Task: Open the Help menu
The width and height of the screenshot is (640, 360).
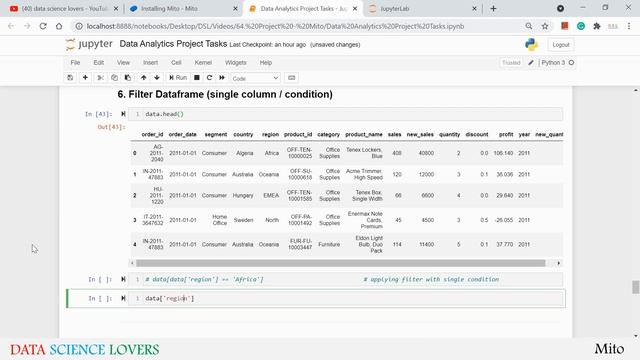Action: (x=266, y=62)
